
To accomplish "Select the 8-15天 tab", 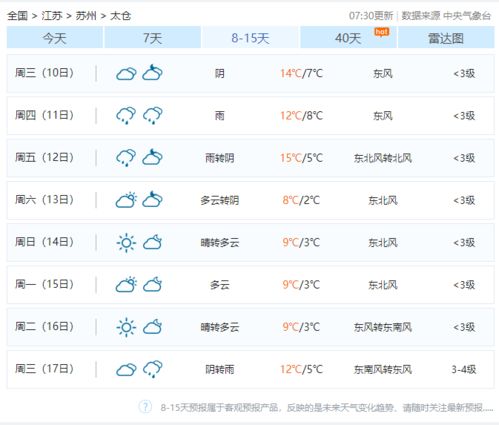I will tap(250, 38).
